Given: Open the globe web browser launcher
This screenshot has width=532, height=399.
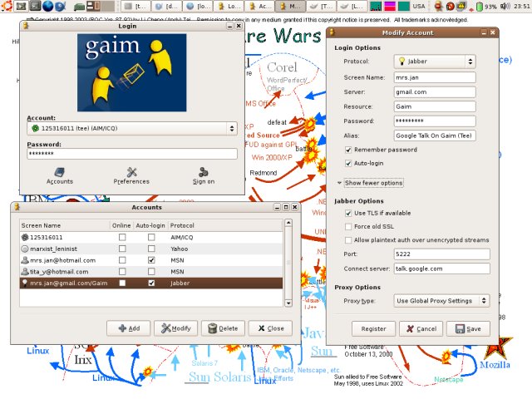Looking at the screenshot, I should point(47,6).
